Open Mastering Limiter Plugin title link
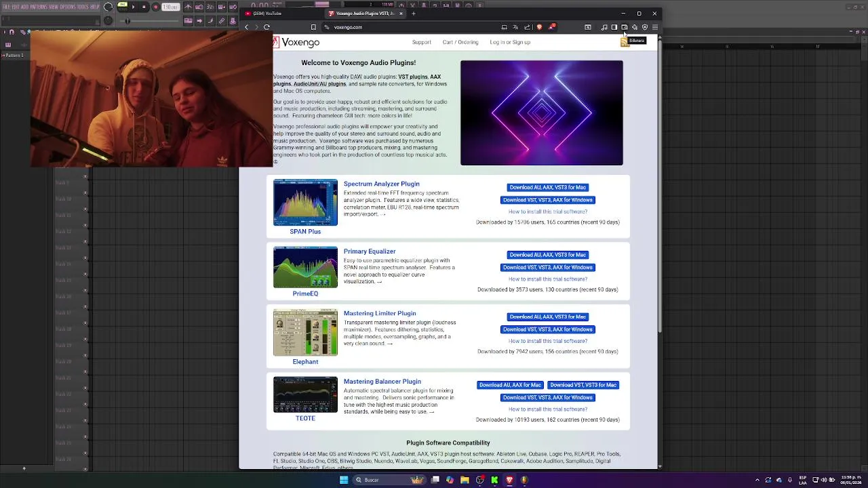This screenshot has height=488, width=868. (x=380, y=313)
